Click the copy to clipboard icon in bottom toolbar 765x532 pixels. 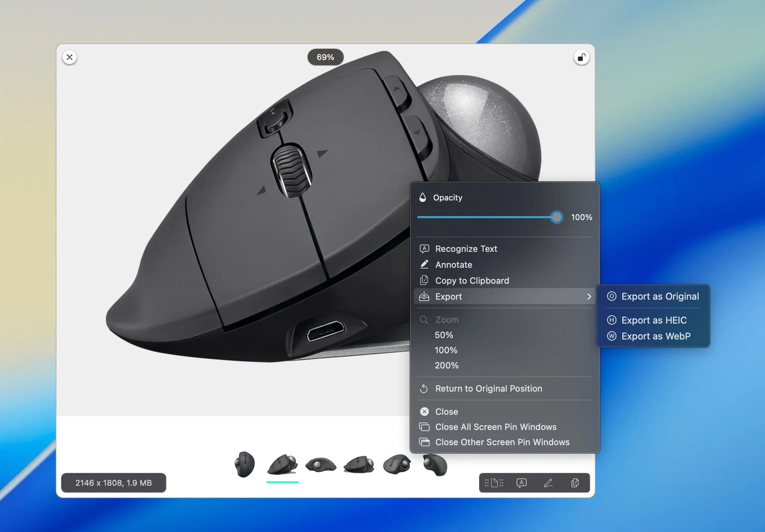(575, 483)
